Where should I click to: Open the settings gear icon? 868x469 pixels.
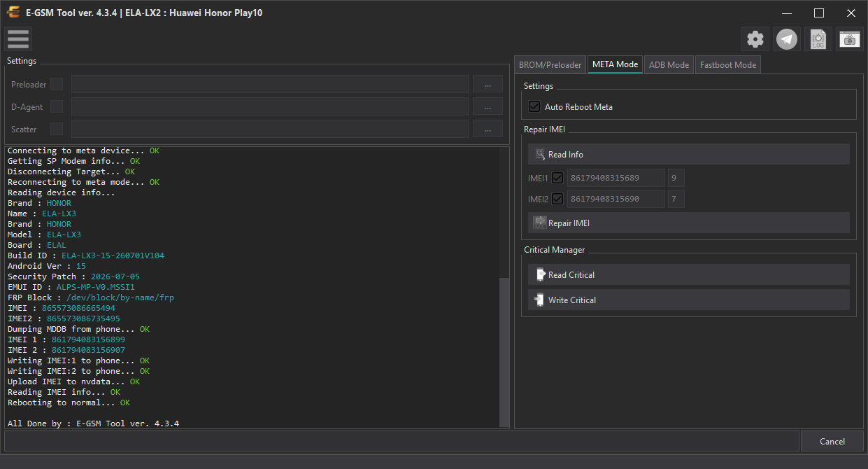(x=755, y=39)
